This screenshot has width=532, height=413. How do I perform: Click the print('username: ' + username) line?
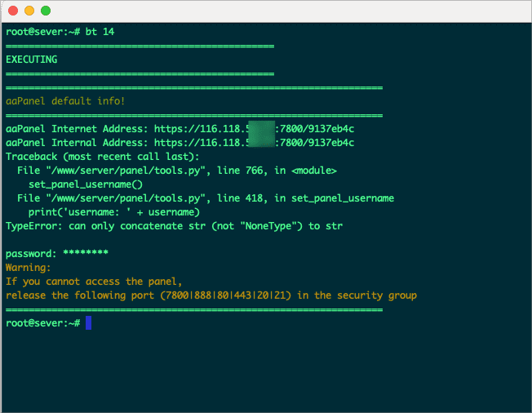(113, 212)
